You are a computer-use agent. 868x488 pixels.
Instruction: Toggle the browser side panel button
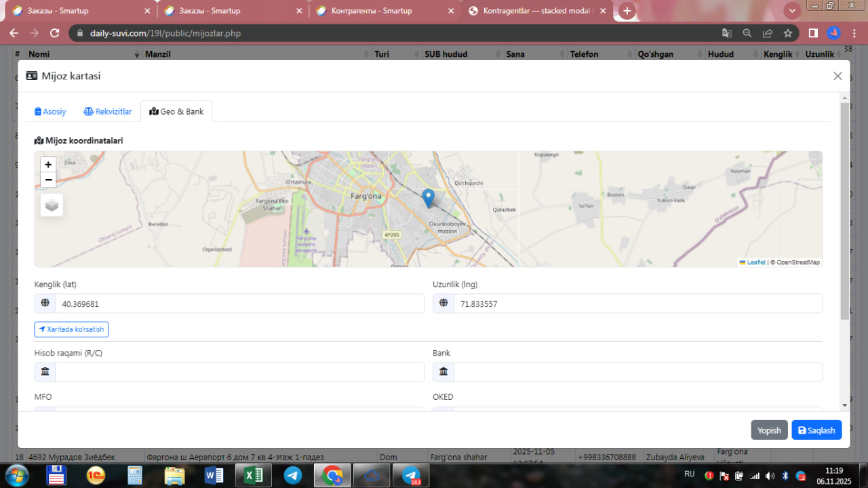pyautogui.click(x=812, y=33)
